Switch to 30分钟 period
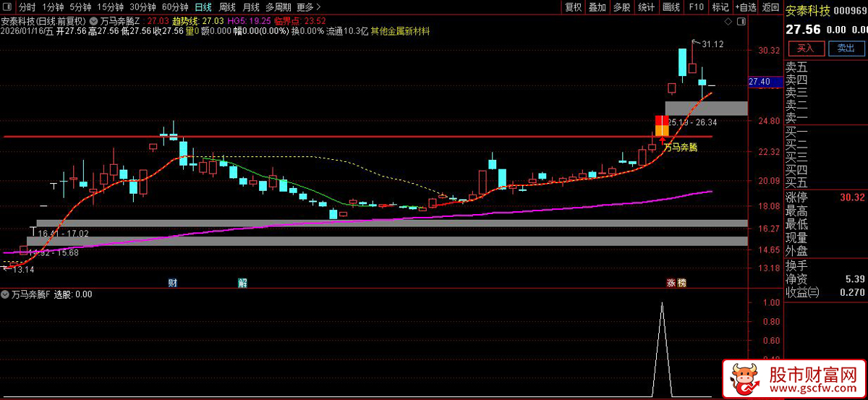 143,7
